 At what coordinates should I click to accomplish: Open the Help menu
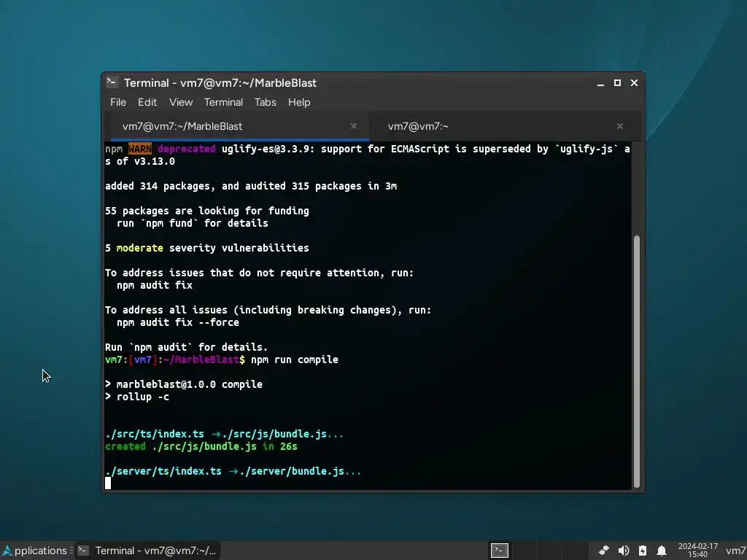point(299,102)
